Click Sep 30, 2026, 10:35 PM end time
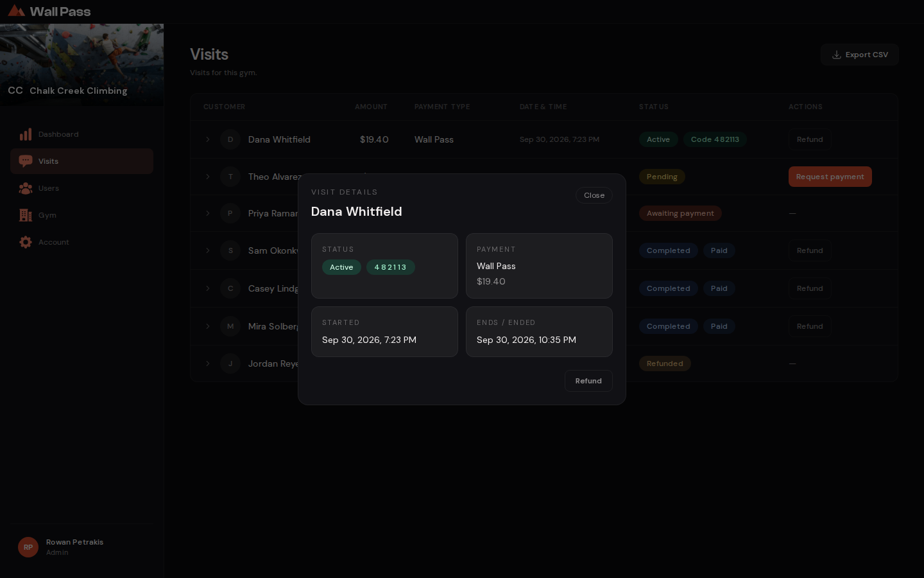The width and height of the screenshot is (924, 578). tap(526, 340)
